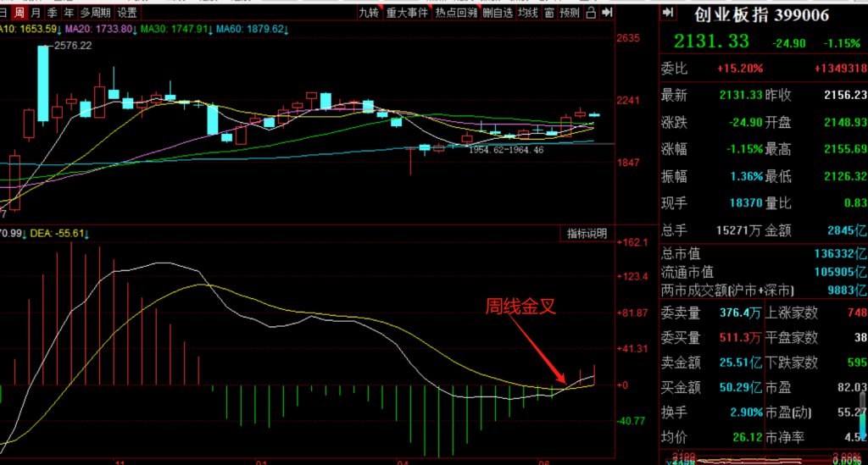Click the 委比 +15.20% value
The height and width of the screenshot is (465, 868).
click(740, 69)
